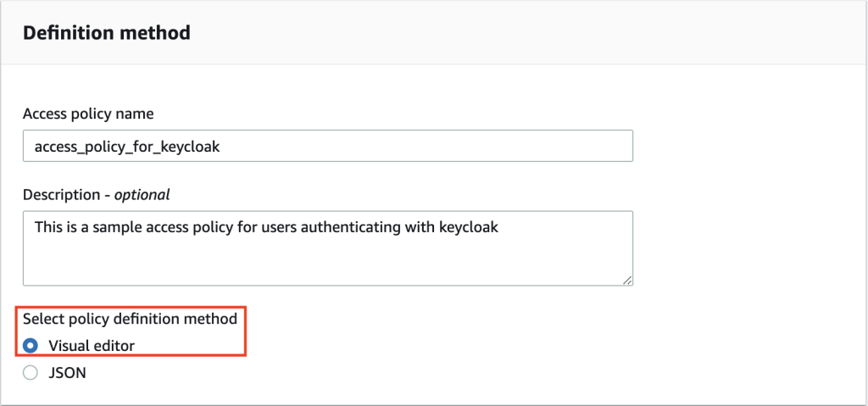Click the word "policy" in the description
Screen dimensions: 868x406
[x=205, y=227]
